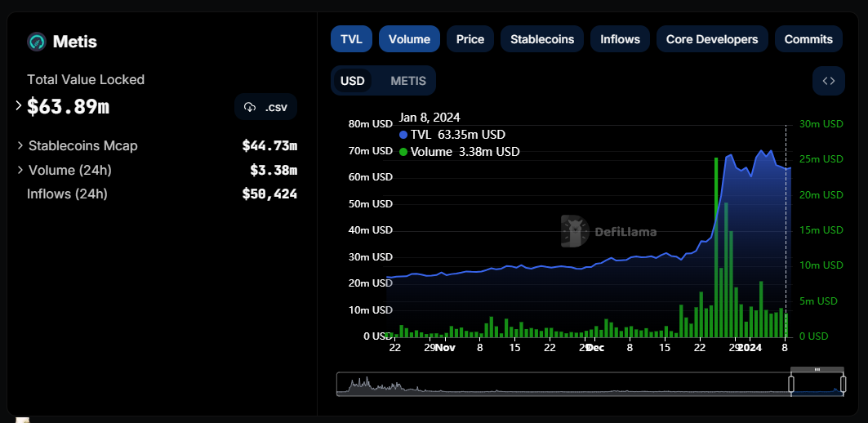
Task: Click the $50,424 inflows value
Action: (x=269, y=194)
